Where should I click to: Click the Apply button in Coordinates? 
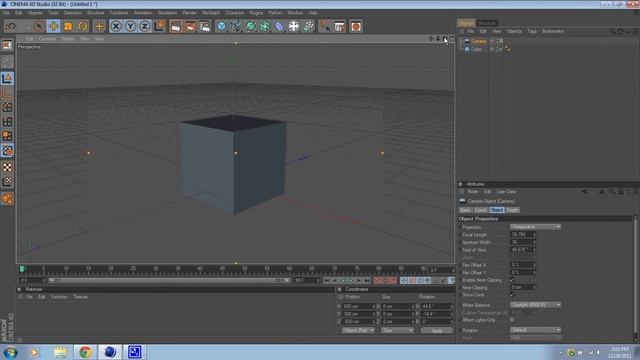pyautogui.click(x=437, y=331)
